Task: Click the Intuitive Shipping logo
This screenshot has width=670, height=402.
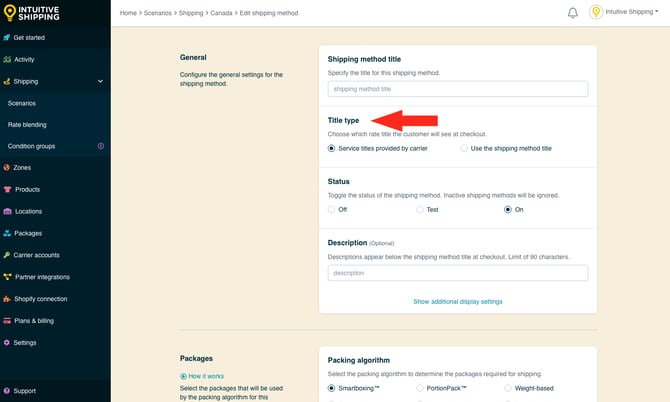Action: click(x=32, y=13)
